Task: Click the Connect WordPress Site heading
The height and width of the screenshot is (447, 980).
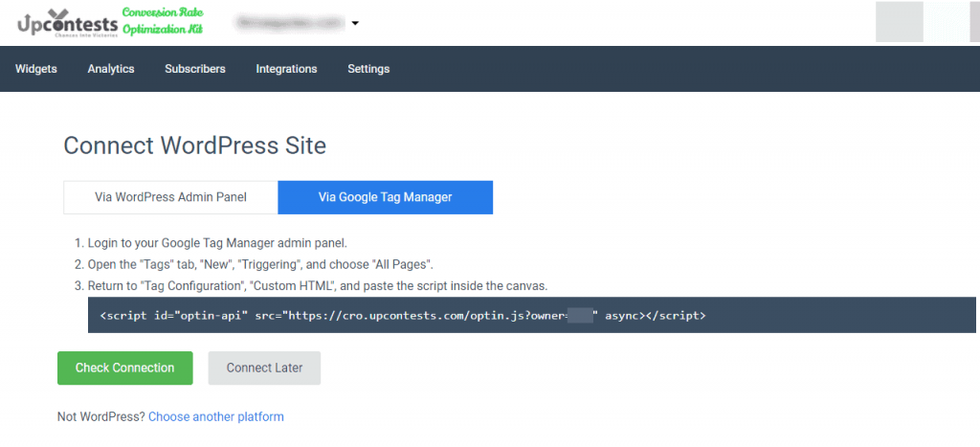Action: tap(194, 145)
